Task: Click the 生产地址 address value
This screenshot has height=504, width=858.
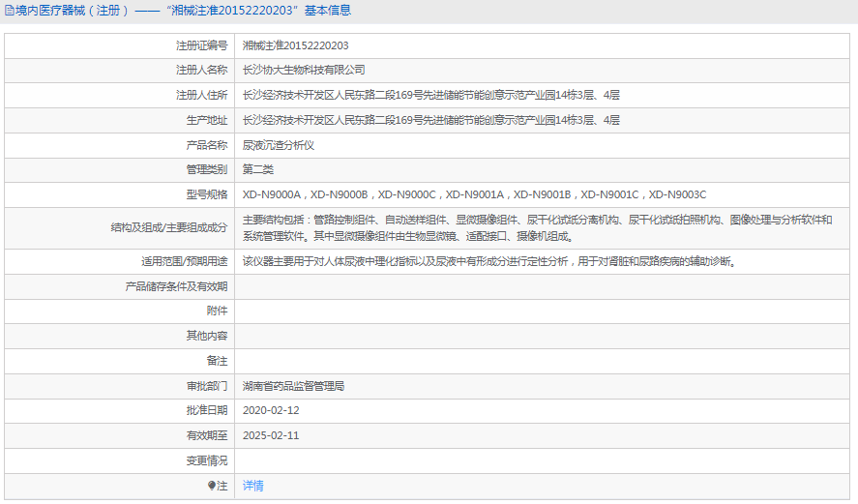Action: coord(431,120)
